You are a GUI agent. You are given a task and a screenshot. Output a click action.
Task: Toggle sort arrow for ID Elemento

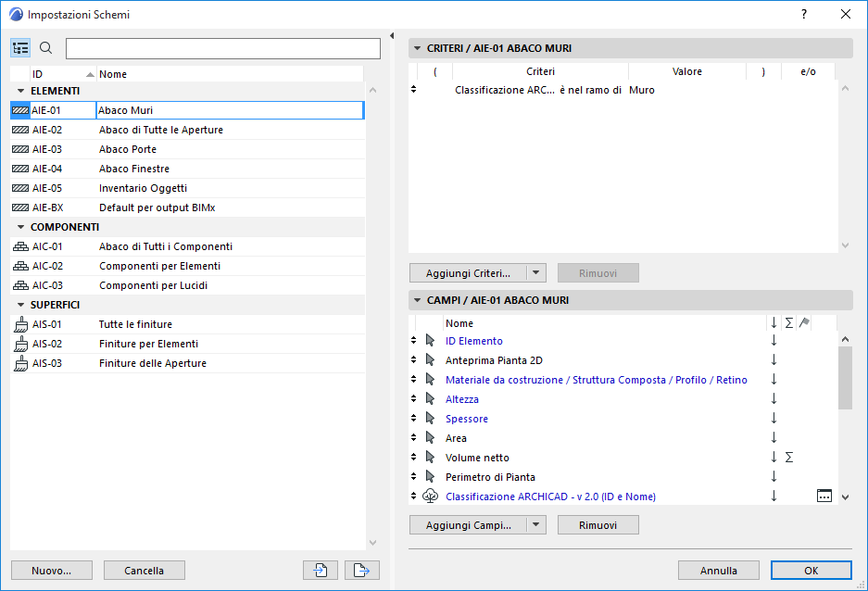[x=774, y=341]
